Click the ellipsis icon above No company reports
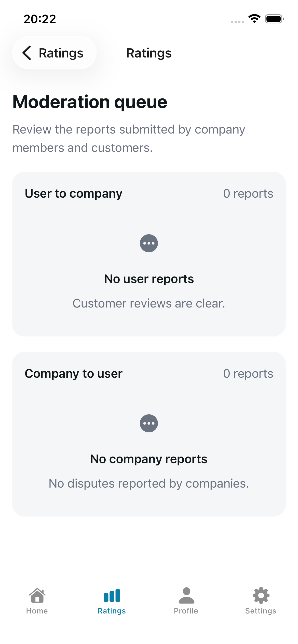 (149, 423)
